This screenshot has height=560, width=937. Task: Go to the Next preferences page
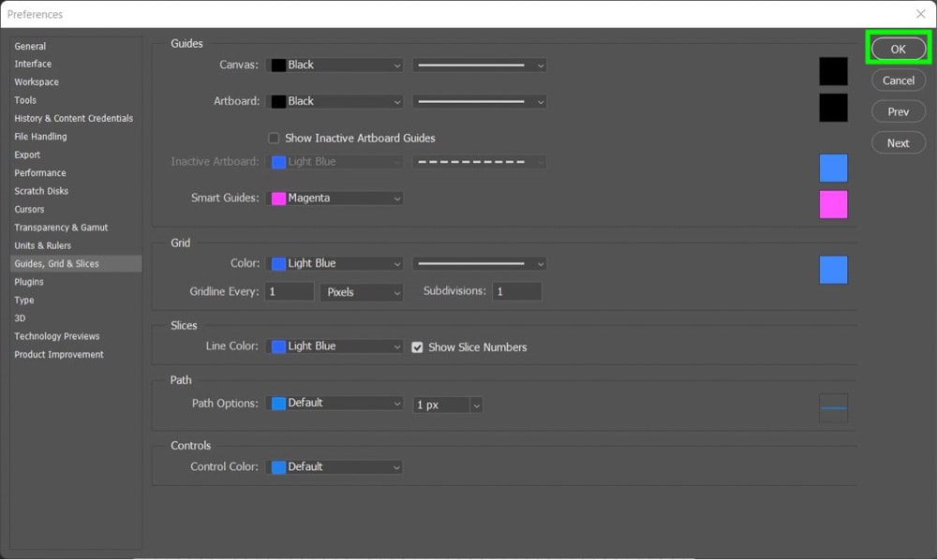point(899,142)
